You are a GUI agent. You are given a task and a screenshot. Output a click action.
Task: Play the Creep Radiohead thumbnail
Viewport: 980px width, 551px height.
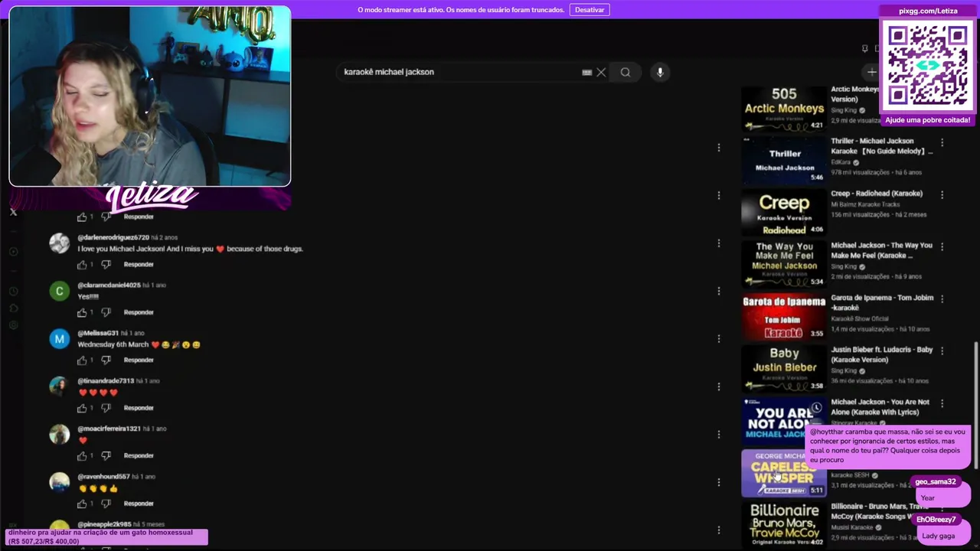pos(784,212)
